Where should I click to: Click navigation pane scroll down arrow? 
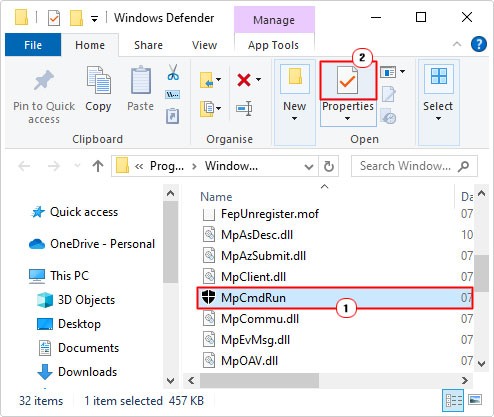coord(170,380)
